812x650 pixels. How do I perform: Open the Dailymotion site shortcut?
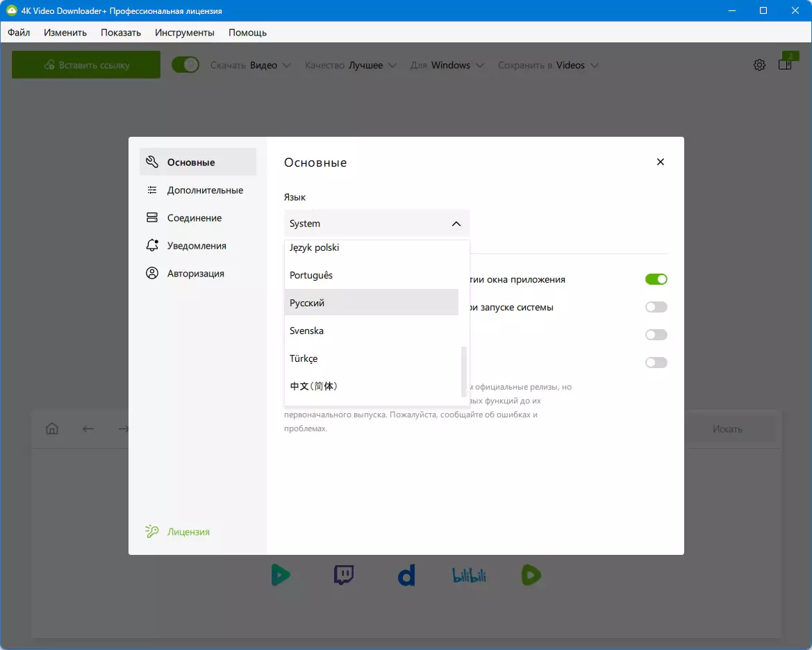406,576
